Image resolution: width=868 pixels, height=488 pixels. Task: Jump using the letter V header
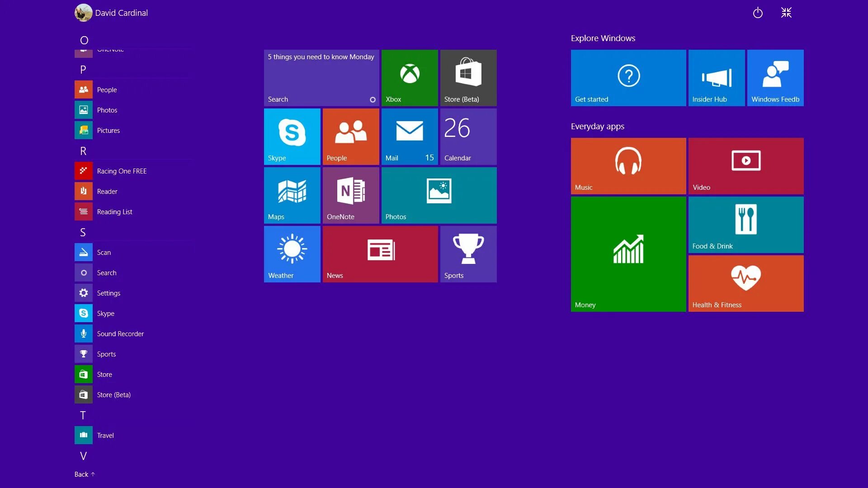[83, 456]
